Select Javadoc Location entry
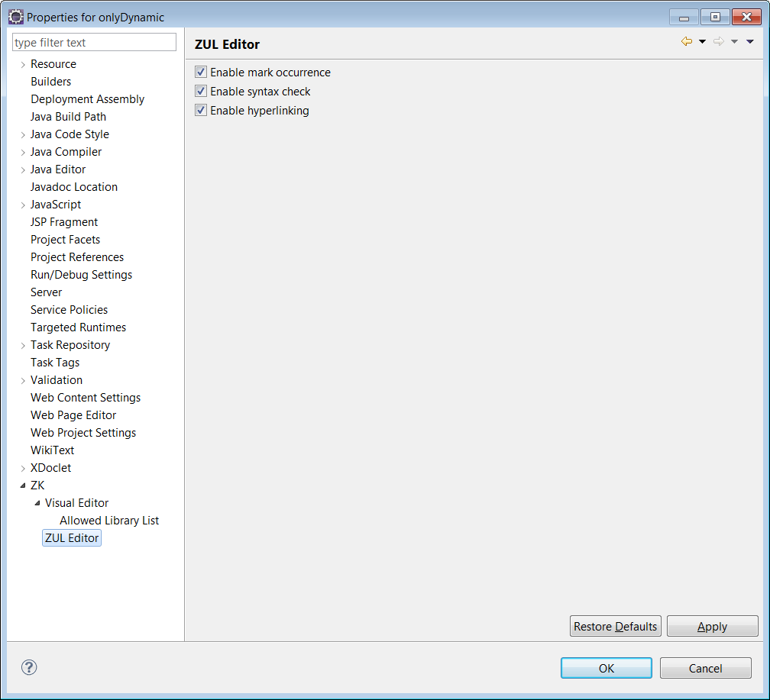The height and width of the screenshot is (700, 770). (x=73, y=187)
